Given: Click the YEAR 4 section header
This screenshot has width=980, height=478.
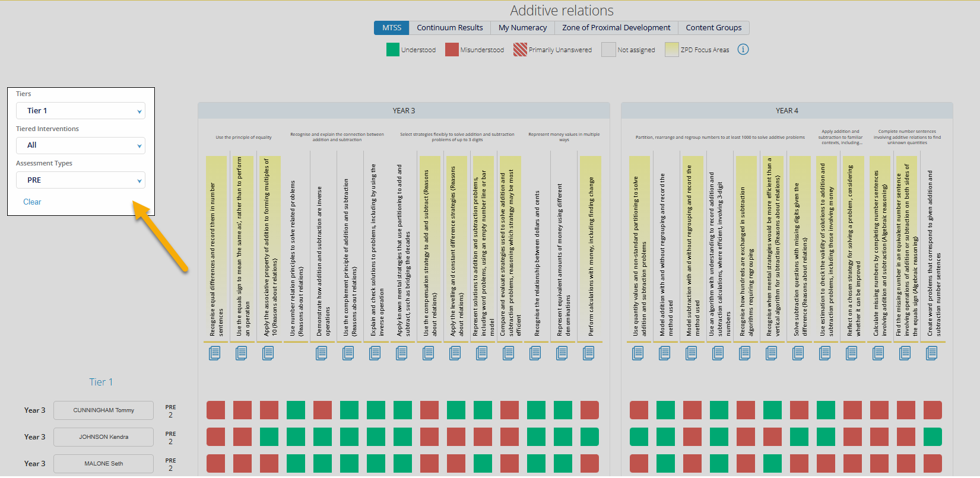Looking at the screenshot, I should tap(787, 111).
